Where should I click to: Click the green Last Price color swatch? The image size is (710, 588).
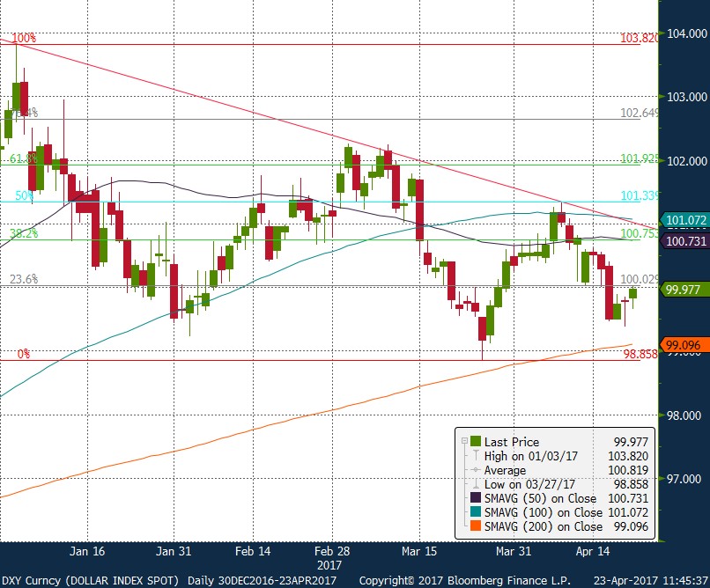(x=476, y=442)
